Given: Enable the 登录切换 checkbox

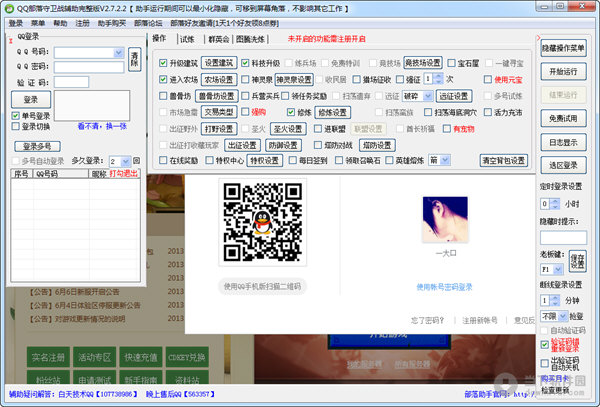Looking at the screenshot, I should coord(15,126).
